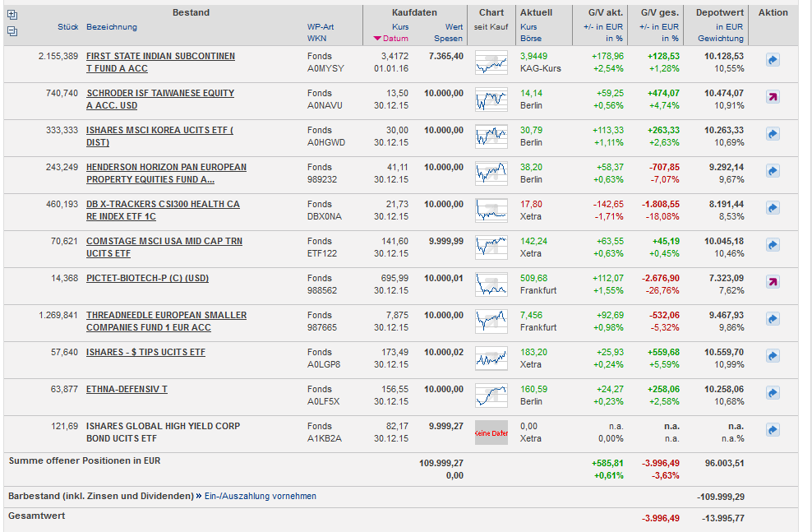Sort the table by Bezeichnung column
The width and height of the screenshot is (812, 532).
pos(112,27)
